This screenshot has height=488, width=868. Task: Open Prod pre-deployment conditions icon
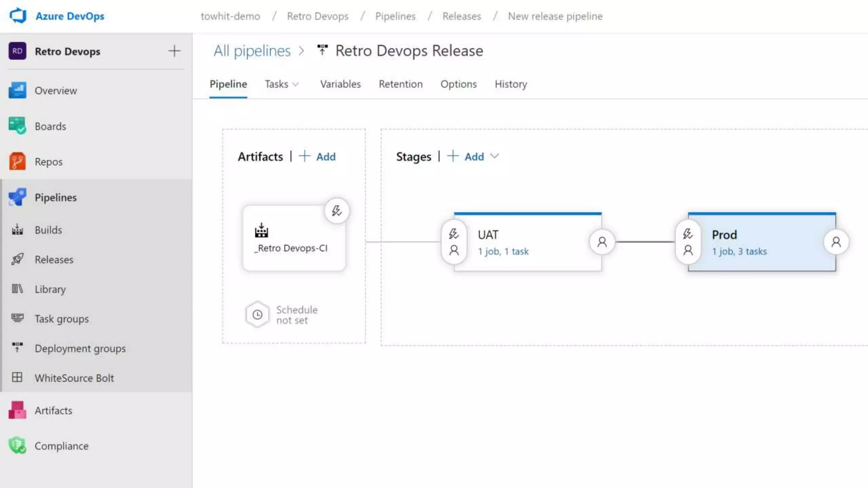coord(688,242)
